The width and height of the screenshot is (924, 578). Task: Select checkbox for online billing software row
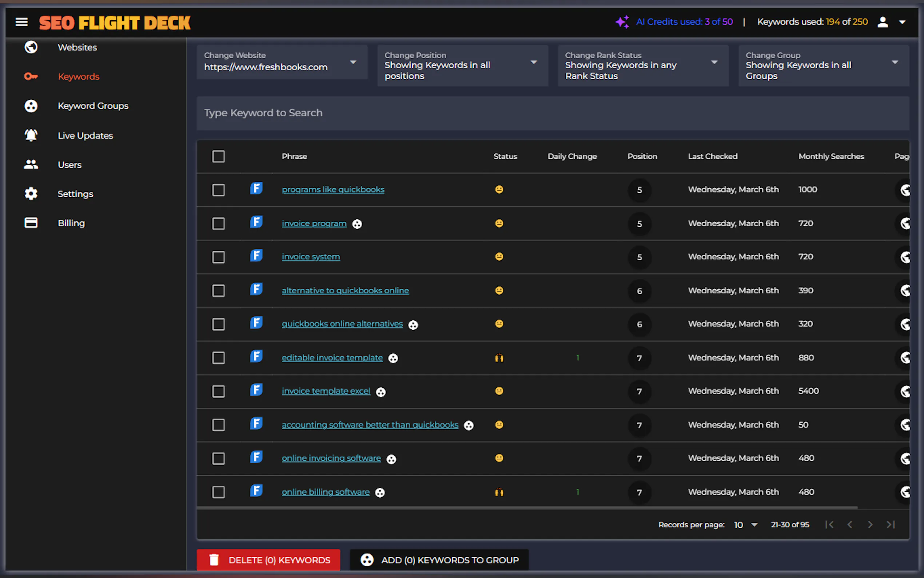pyautogui.click(x=219, y=492)
